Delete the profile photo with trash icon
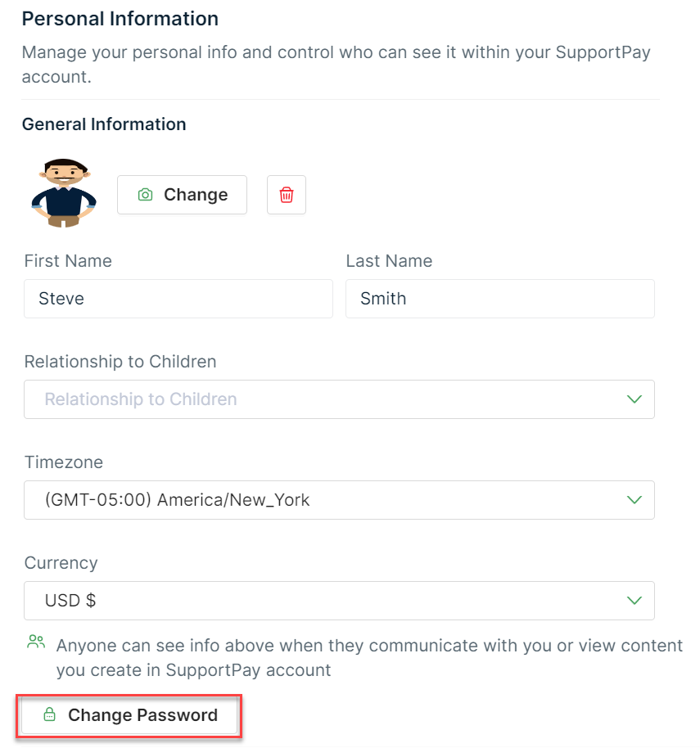 [287, 195]
